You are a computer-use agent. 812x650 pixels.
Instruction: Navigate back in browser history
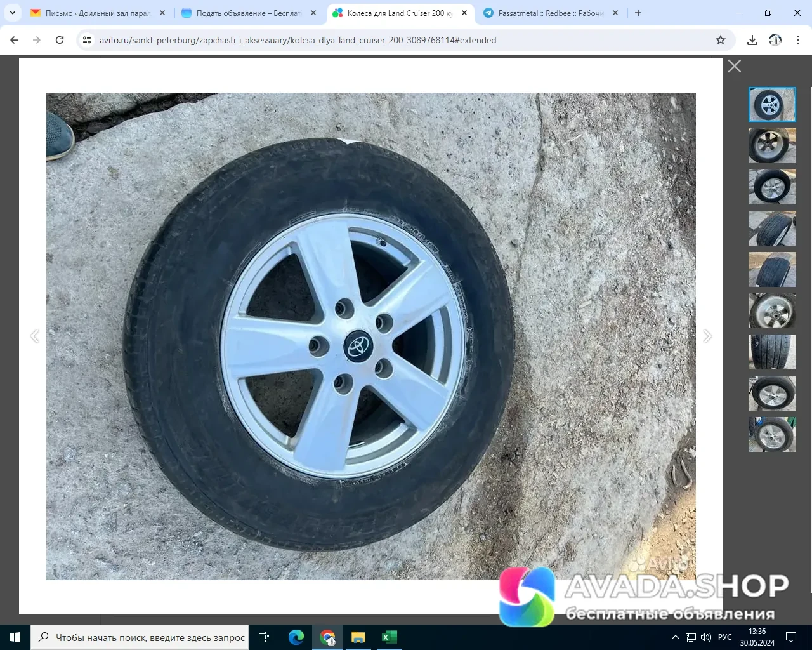click(14, 40)
